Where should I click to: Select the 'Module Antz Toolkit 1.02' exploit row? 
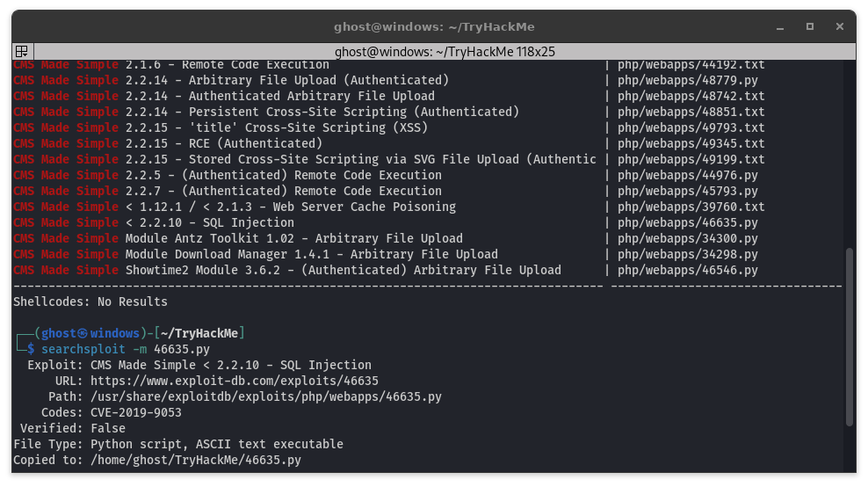[x=294, y=238]
